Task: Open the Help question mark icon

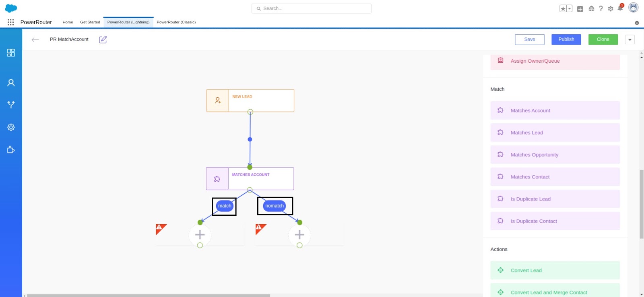Action: [x=601, y=8]
